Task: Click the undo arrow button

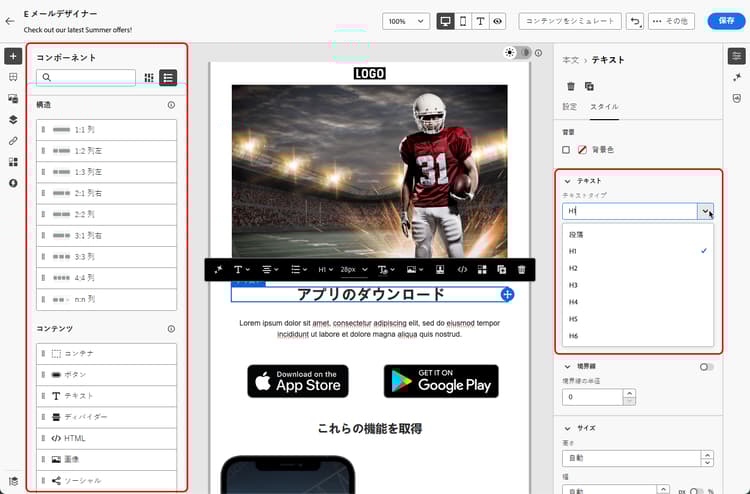Action: point(635,21)
